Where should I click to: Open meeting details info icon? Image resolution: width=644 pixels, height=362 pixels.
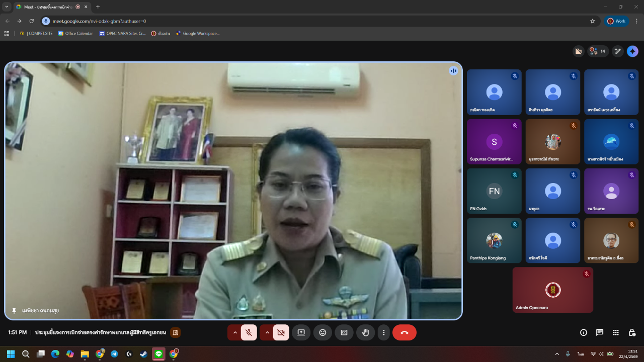[584, 332]
